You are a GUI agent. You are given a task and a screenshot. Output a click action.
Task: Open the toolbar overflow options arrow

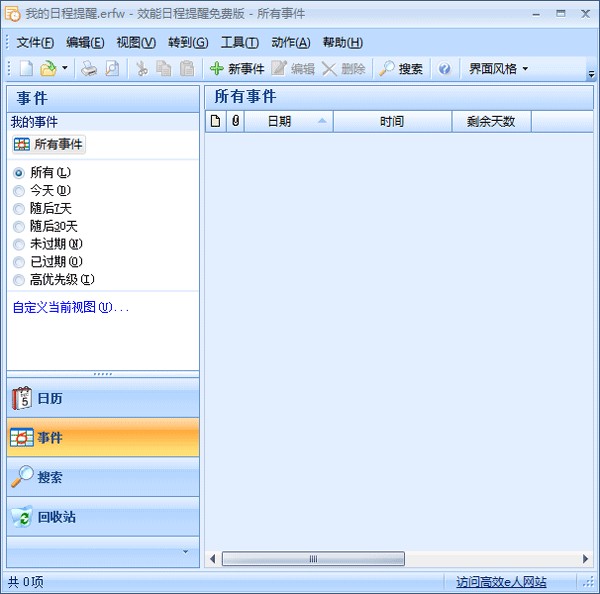(x=591, y=73)
